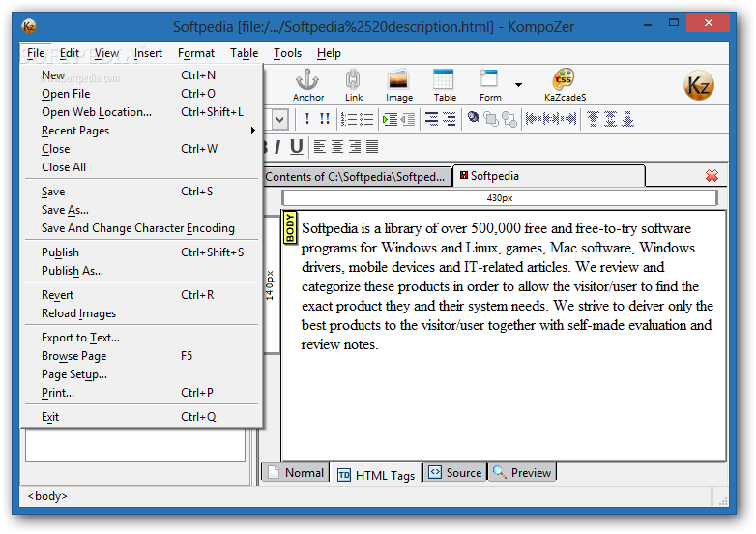Image resolution: width=756 pixels, height=534 pixels.
Task: Click the bring layer to front icon
Action: (x=491, y=119)
